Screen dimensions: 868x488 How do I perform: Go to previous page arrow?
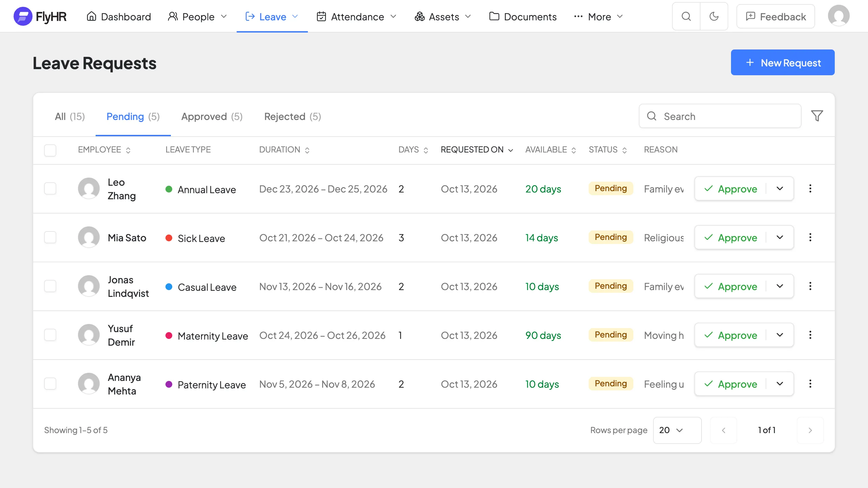click(724, 430)
